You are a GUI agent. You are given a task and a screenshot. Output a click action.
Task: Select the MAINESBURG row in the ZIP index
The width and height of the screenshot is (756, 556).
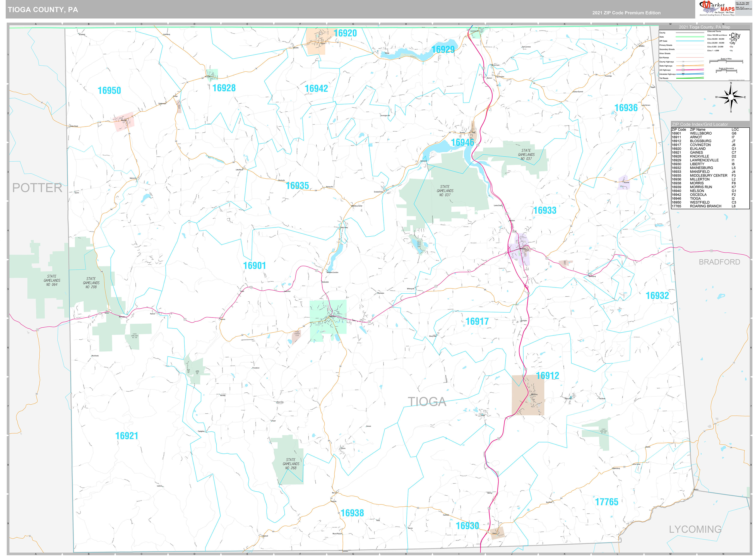(x=710, y=168)
